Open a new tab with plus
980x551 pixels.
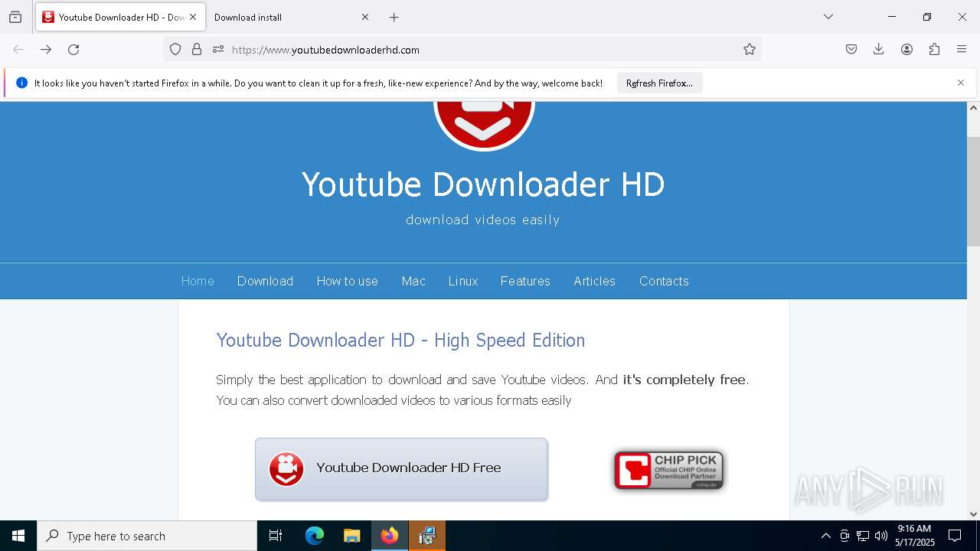pos(394,17)
